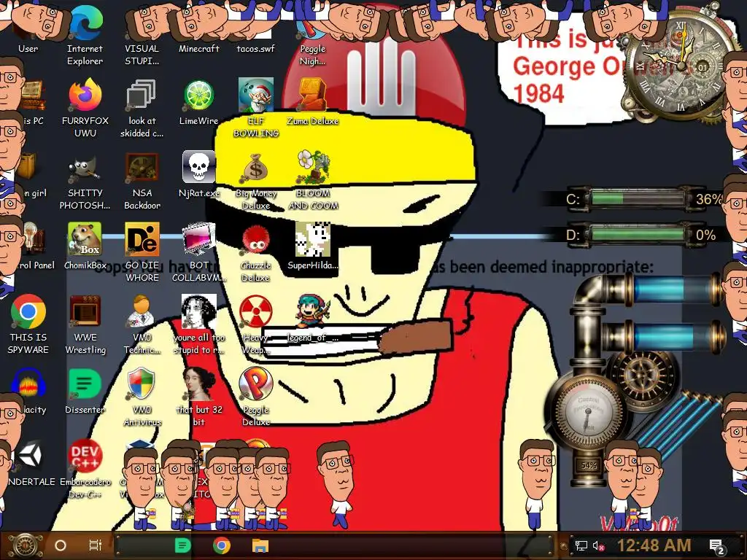Viewport: 747px width, 560px height.
Task: Switch to Dissenter in the taskbar
Action: [183, 545]
